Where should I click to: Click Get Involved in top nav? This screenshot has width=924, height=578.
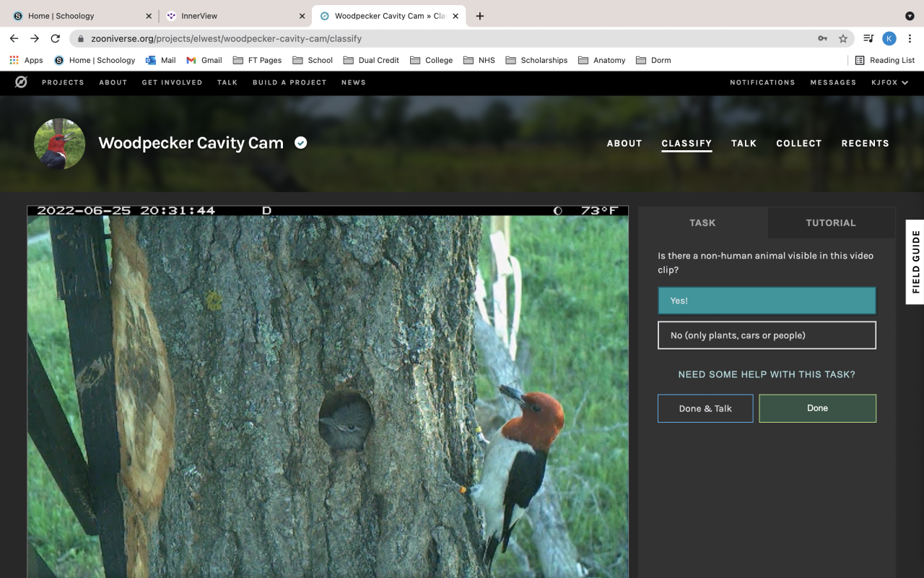pyautogui.click(x=172, y=82)
